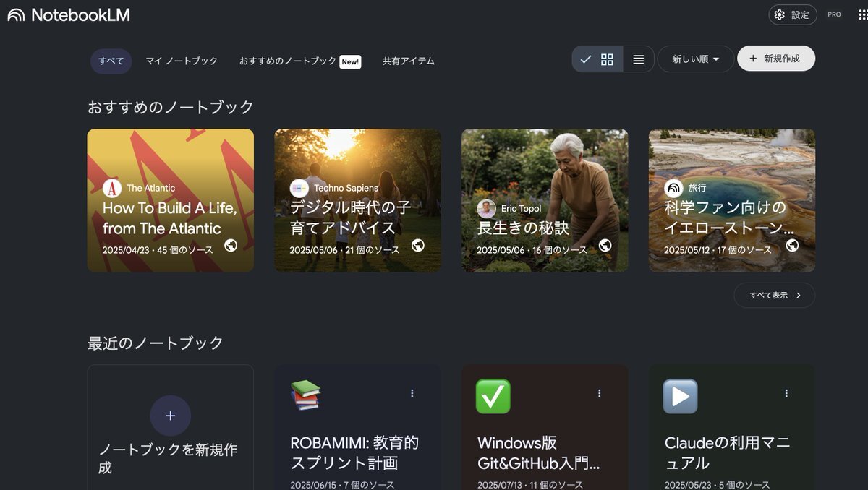Click 2025/06/15・7 個のソース text
868x490 pixels.
pos(343,485)
